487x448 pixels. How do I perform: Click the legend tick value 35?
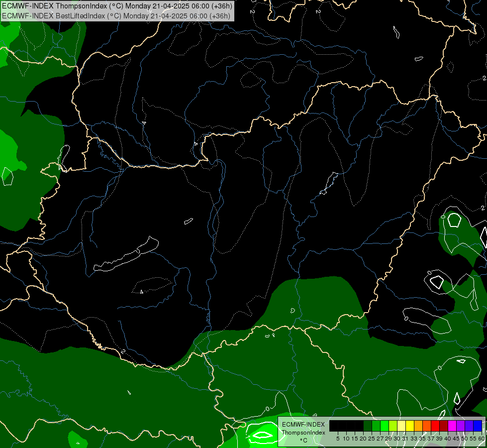pos(422,439)
